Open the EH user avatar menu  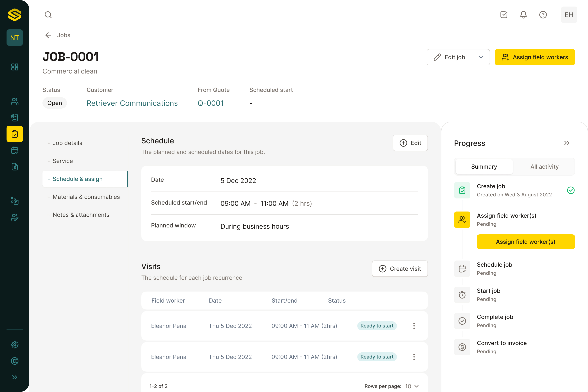click(569, 15)
